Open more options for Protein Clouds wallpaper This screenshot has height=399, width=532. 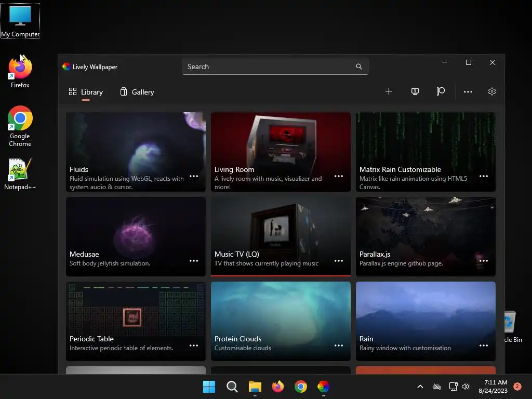point(339,345)
